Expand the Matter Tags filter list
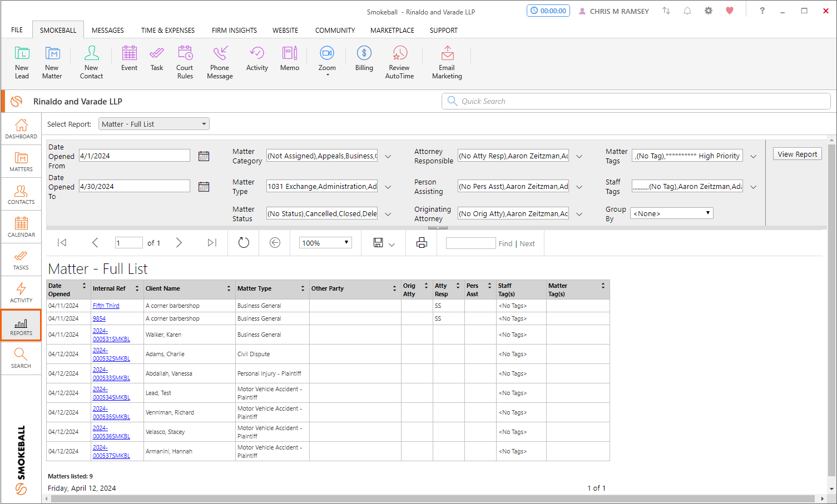Image resolution: width=837 pixels, height=504 pixels. coord(754,157)
